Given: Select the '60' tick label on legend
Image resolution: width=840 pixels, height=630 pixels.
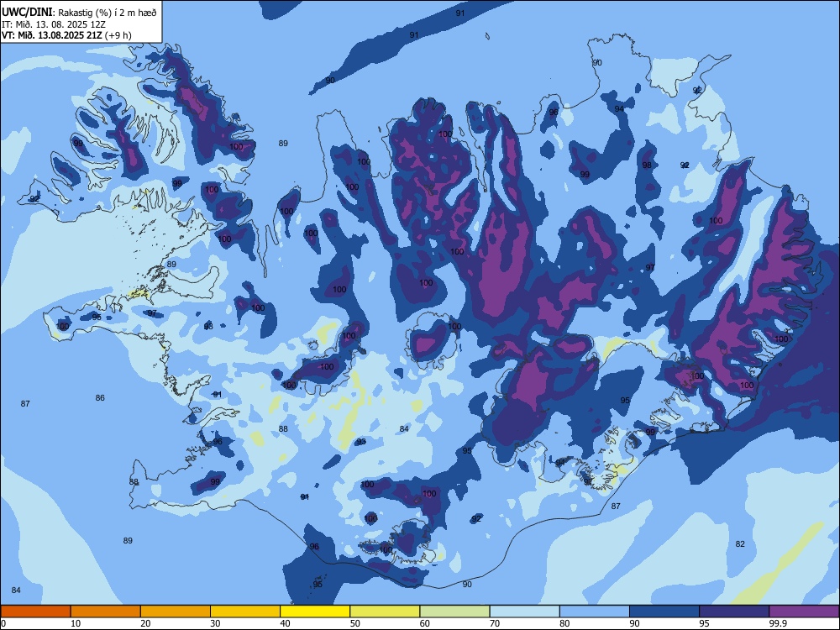Looking at the screenshot, I should coord(425,623).
